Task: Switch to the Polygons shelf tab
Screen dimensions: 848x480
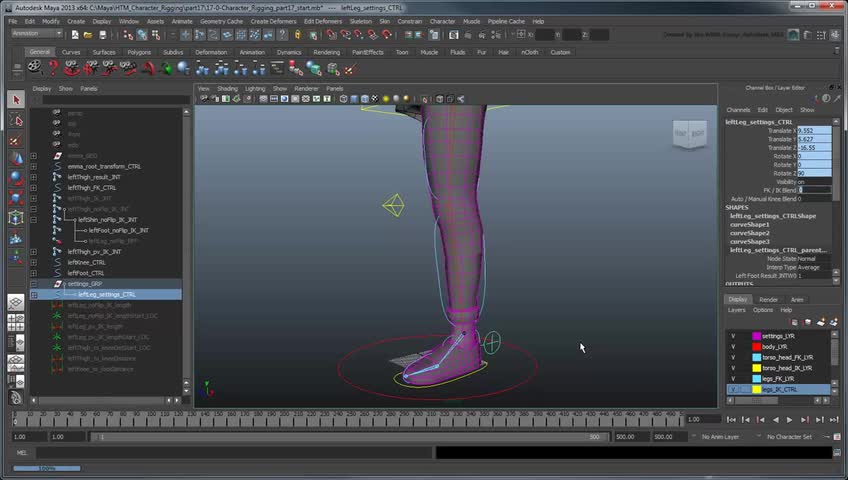Action: tap(139, 52)
